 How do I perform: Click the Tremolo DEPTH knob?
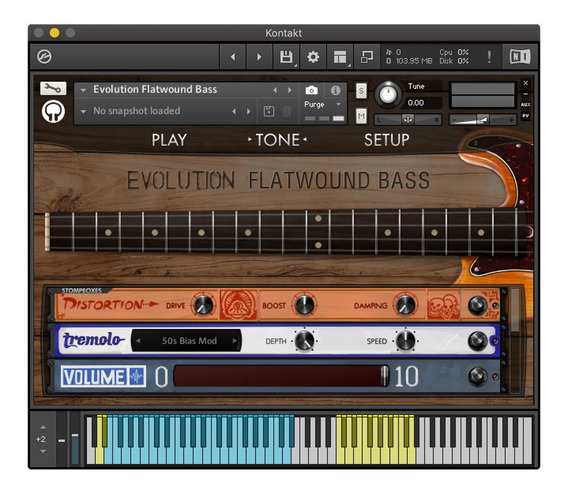tap(304, 340)
